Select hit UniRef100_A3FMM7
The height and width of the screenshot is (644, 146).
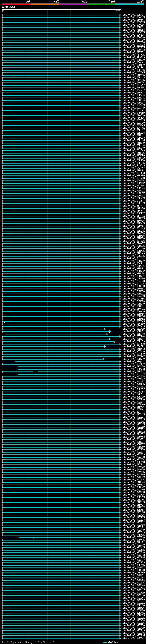coord(134,389)
